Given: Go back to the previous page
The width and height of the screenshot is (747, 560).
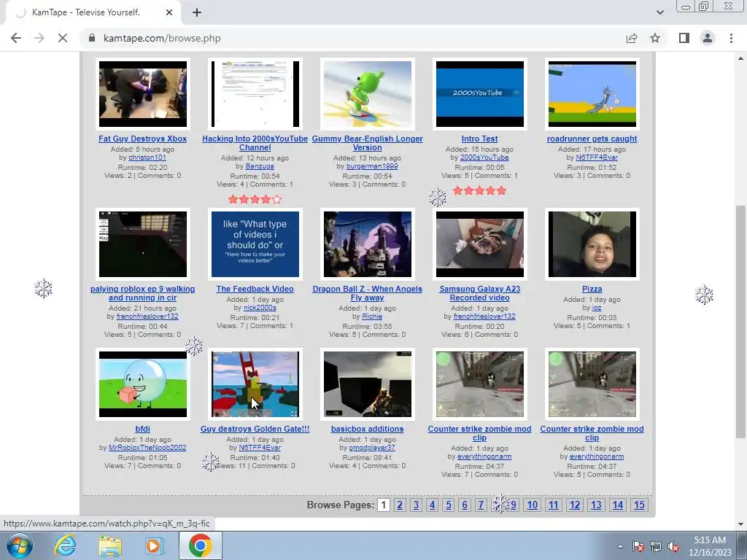Looking at the screenshot, I should pyautogui.click(x=16, y=38).
